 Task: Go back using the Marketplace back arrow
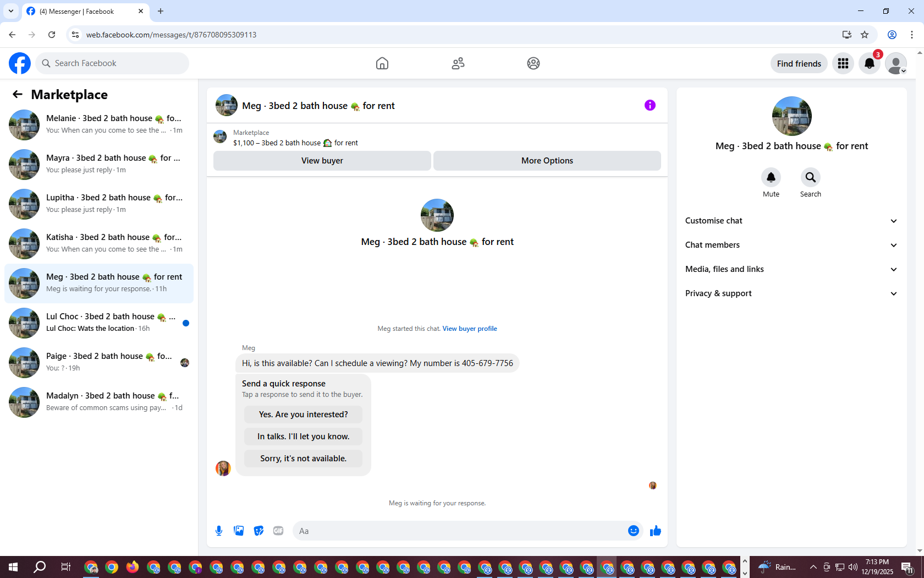[18, 94]
